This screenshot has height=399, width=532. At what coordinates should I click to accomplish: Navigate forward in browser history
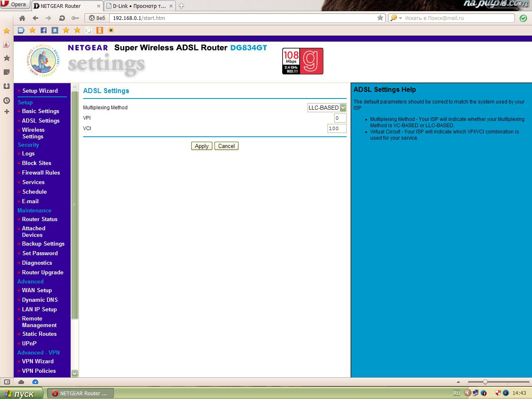pyautogui.click(x=49, y=18)
